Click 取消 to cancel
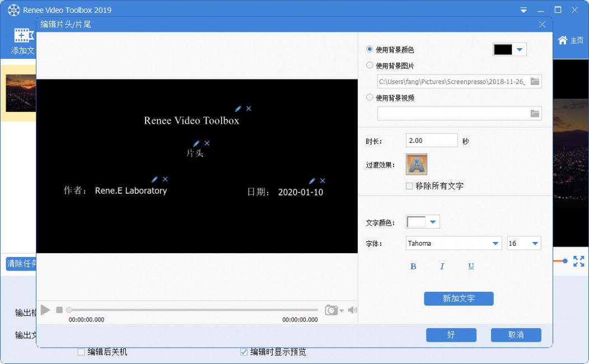 point(516,335)
